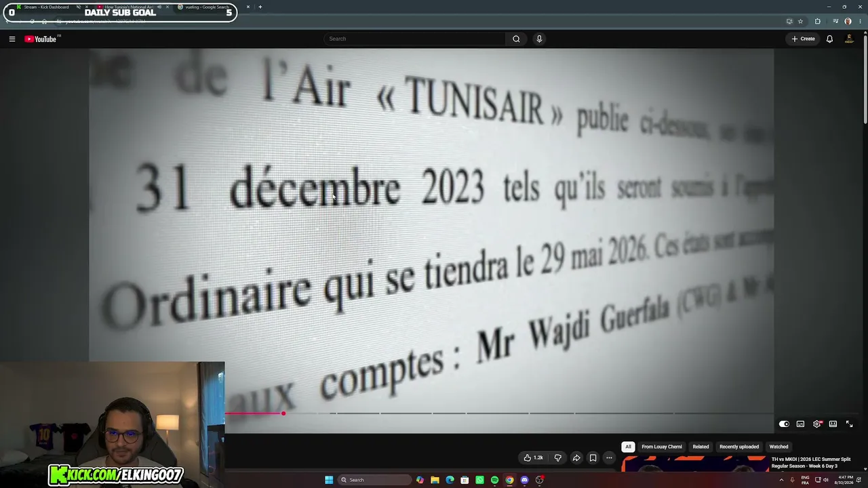Open Microsoft Store from the taskbar
Screen dimensions: 868x488
[465, 480]
